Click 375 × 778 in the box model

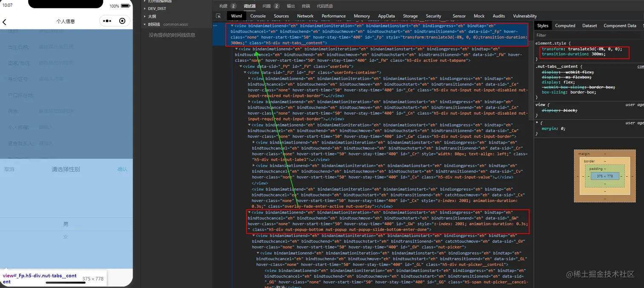605,176
